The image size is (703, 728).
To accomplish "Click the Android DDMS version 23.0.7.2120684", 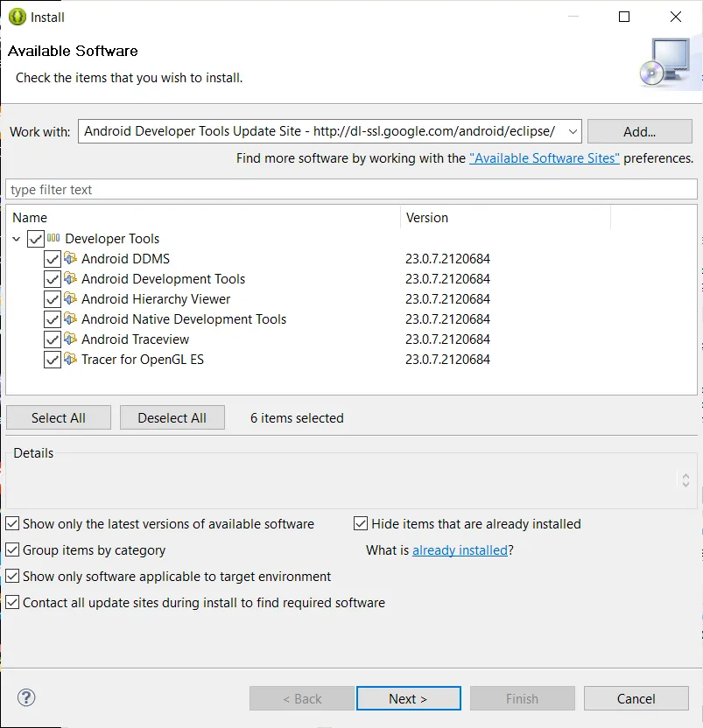I will (447, 259).
